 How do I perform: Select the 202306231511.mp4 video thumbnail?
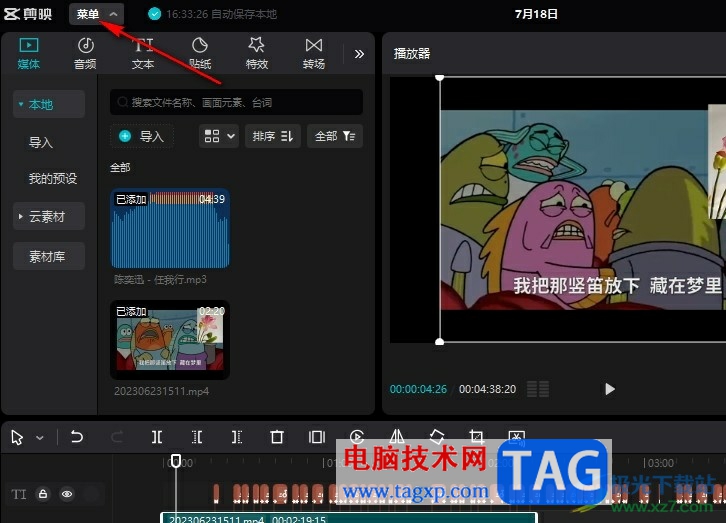click(x=170, y=340)
